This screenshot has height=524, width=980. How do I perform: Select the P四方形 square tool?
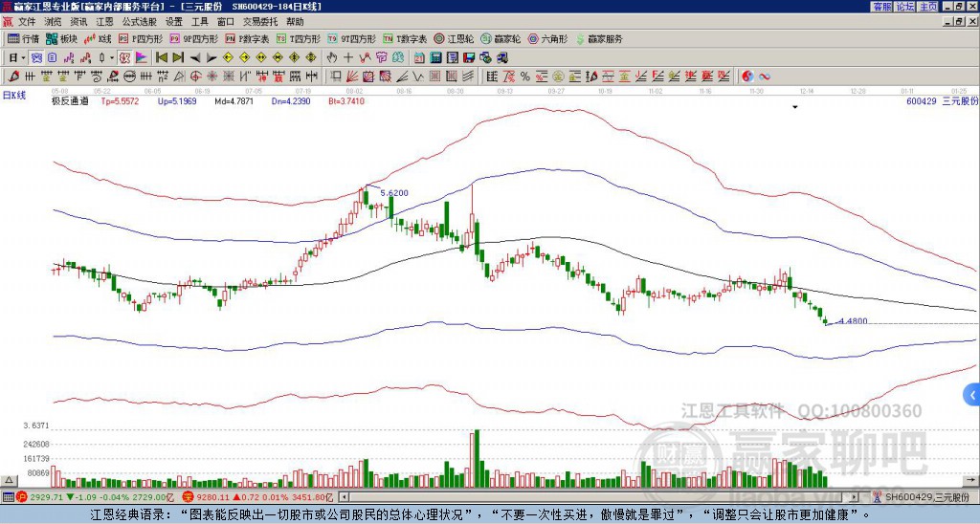click(x=142, y=39)
